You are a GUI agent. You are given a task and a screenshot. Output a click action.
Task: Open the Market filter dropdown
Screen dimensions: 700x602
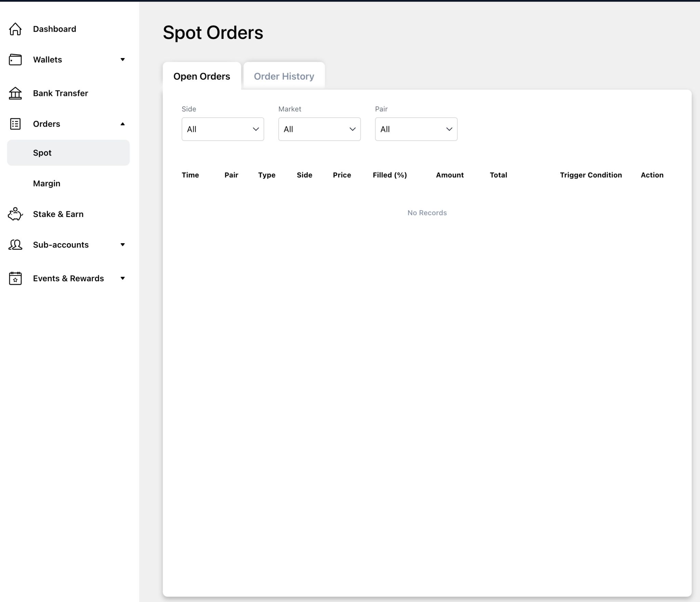point(320,129)
